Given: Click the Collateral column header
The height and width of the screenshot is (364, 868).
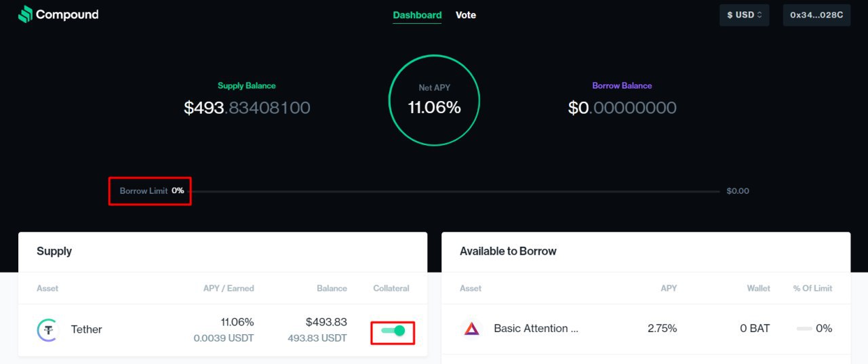Looking at the screenshot, I should click(391, 289).
